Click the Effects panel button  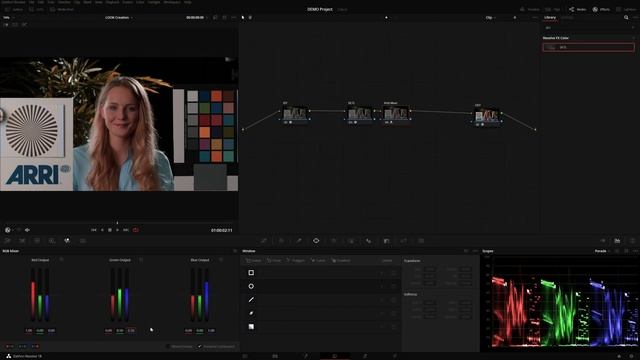(602, 9)
